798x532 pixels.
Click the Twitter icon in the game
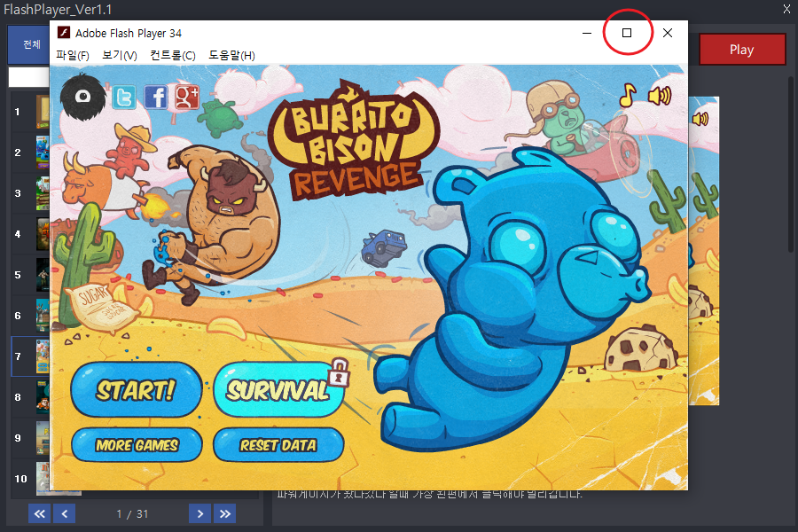(x=124, y=97)
